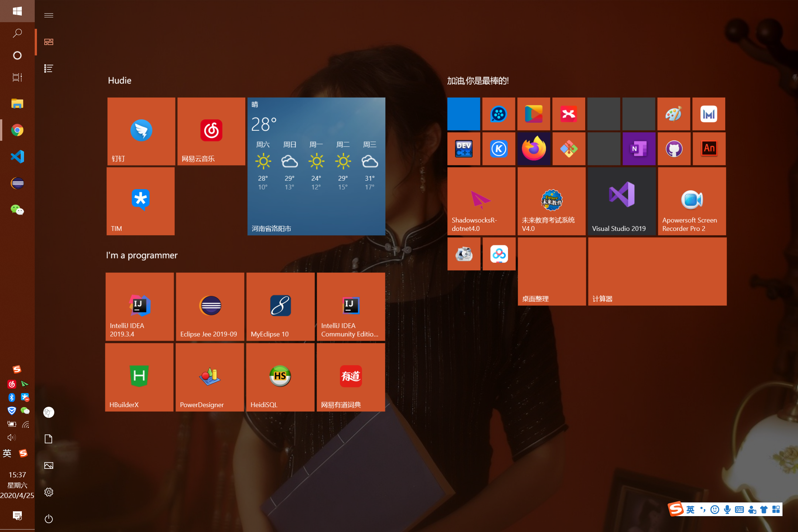Launch the Adobe Animate tile
798x532 pixels.
click(x=709, y=149)
